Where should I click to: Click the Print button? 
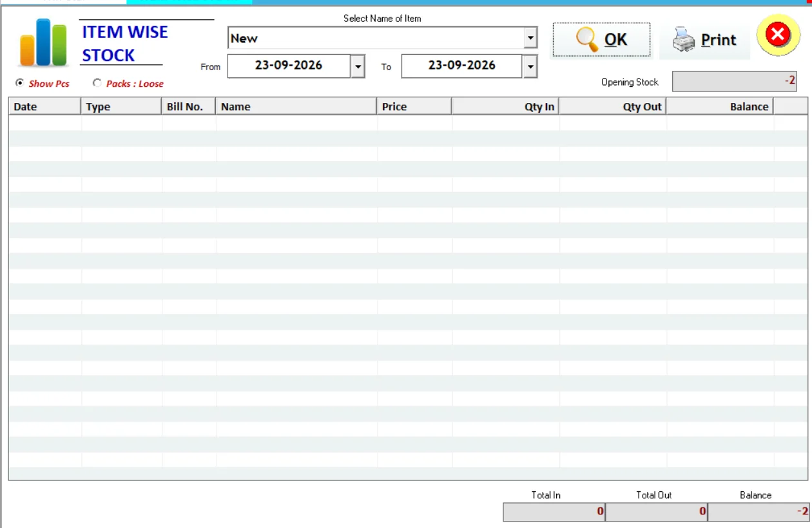[704, 41]
